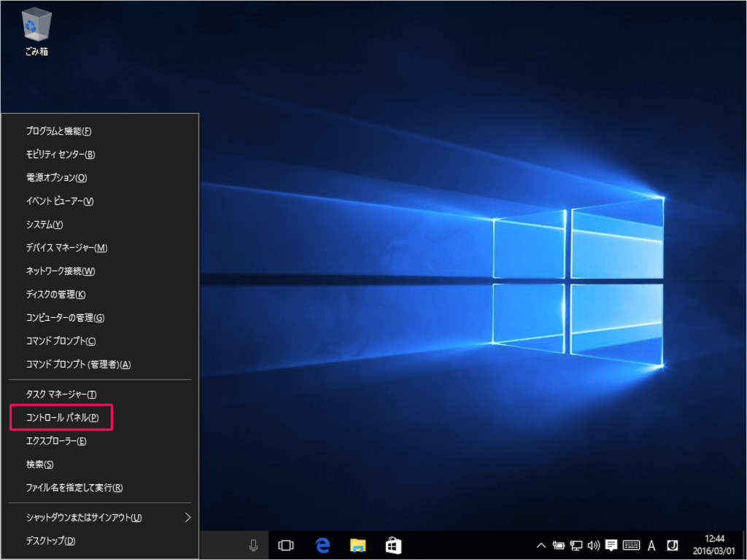The height and width of the screenshot is (560, 747).
Task: Toggle the IME input mode 'A' indicator
Action: click(651, 545)
